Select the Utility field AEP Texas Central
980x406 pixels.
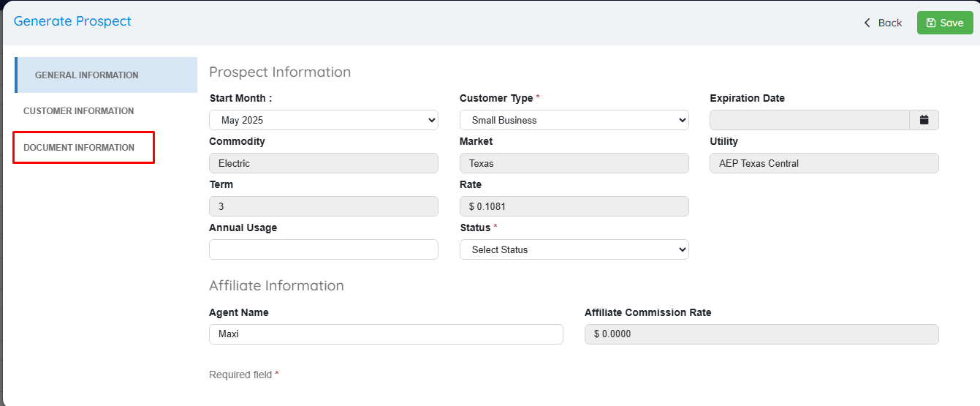(x=824, y=163)
